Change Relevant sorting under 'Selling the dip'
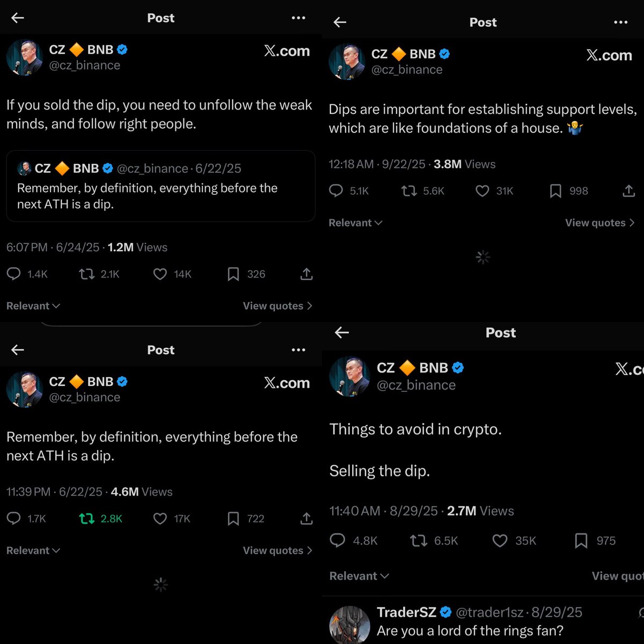Screen dimensions: 644x644 coord(359,576)
